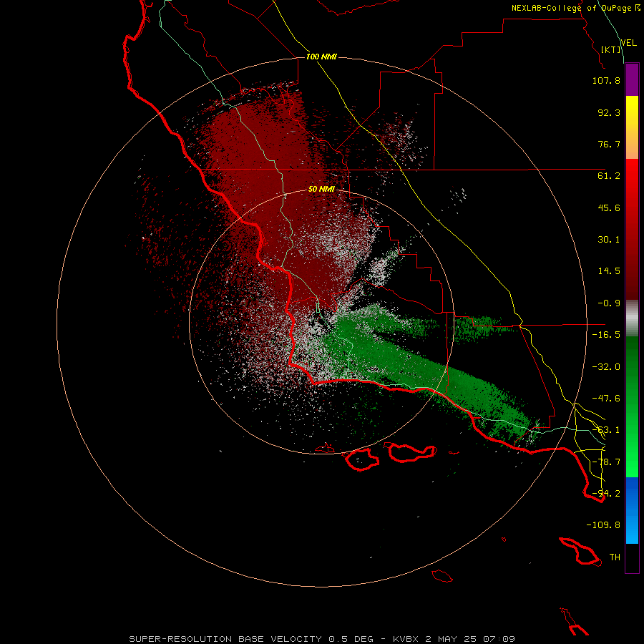Click the -47.6 velocity scale value
The height and width of the screenshot is (644, 644).
[x=606, y=399]
